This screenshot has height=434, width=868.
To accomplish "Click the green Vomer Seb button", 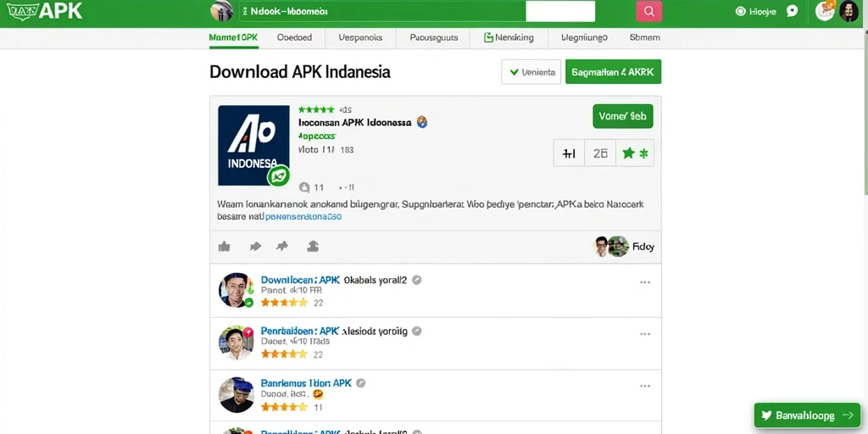I will [623, 116].
